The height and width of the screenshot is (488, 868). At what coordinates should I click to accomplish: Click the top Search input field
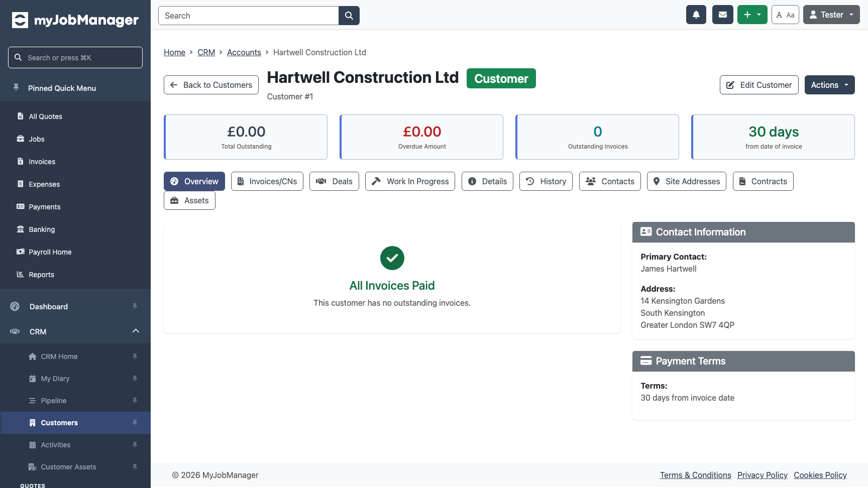coord(249,16)
